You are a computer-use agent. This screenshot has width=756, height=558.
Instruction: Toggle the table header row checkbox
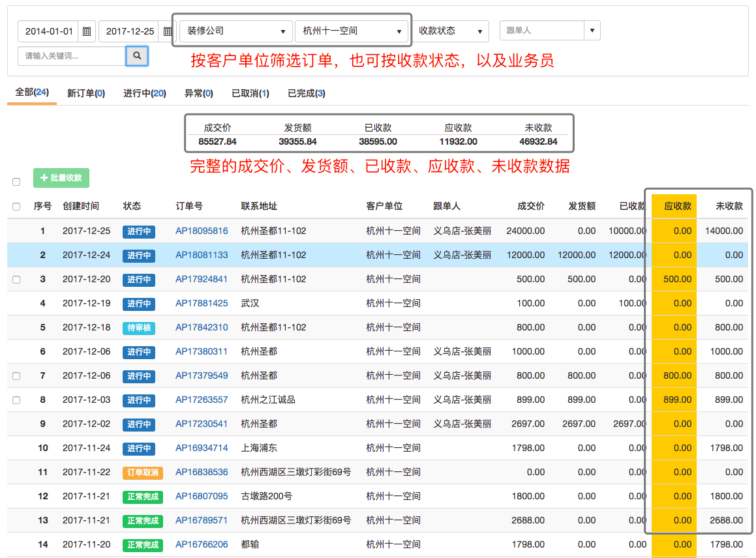click(16, 207)
